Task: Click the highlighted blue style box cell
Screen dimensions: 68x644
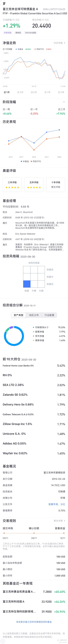Action: [27, 284]
